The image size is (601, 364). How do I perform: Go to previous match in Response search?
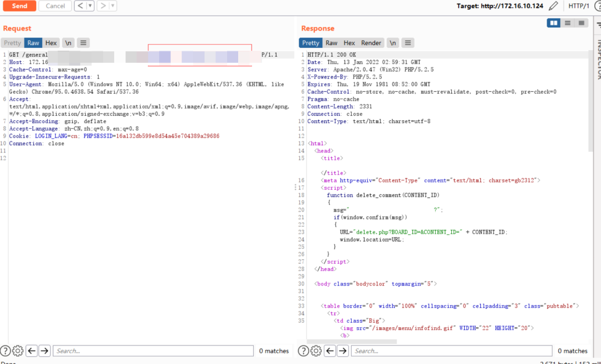tap(330, 351)
